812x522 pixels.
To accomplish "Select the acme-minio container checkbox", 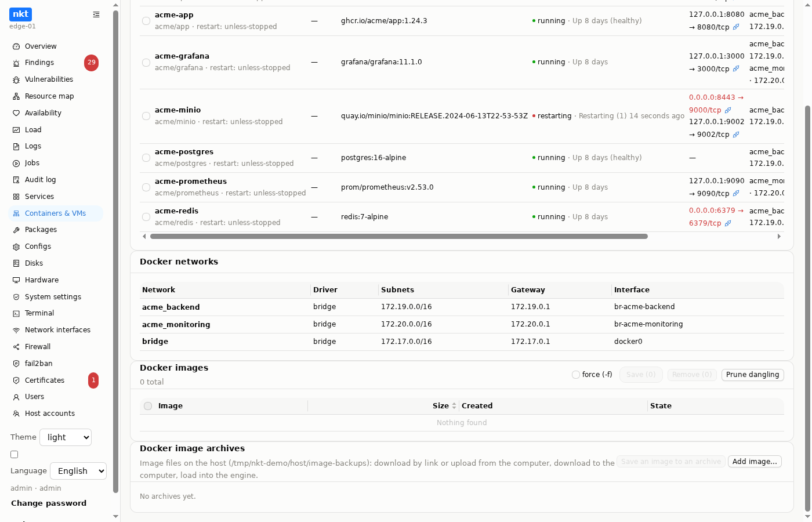I will [146, 116].
